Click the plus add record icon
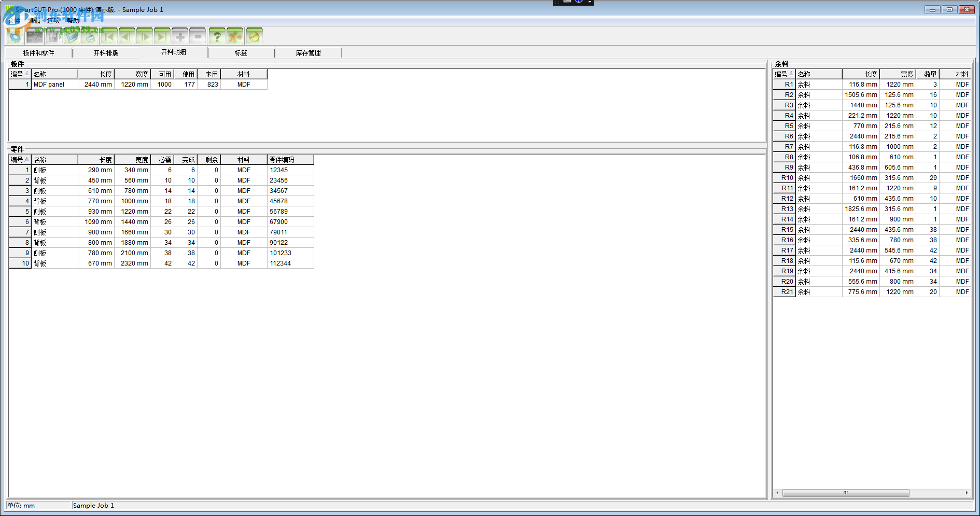This screenshot has width=980, height=516. (x=180, y=36)
